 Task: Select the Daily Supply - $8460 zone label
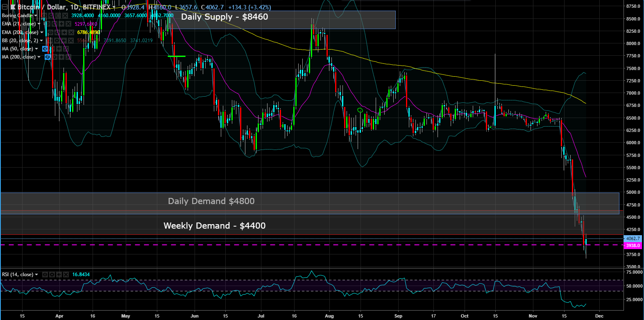224,17
